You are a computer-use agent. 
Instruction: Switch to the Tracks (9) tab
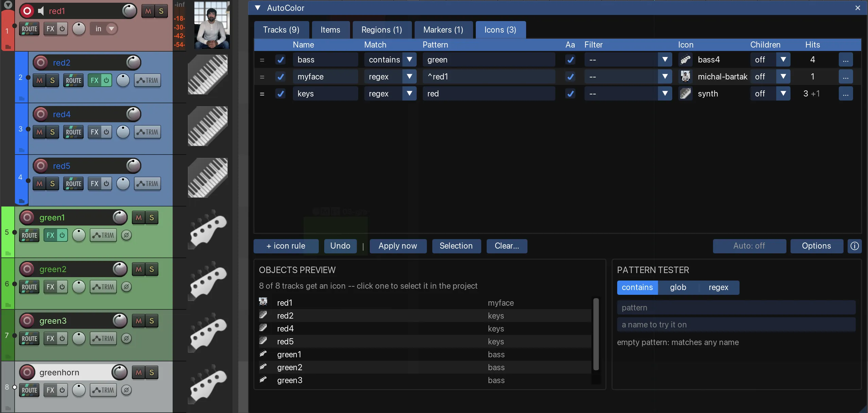pyautogui.click(x=281, y=30)
